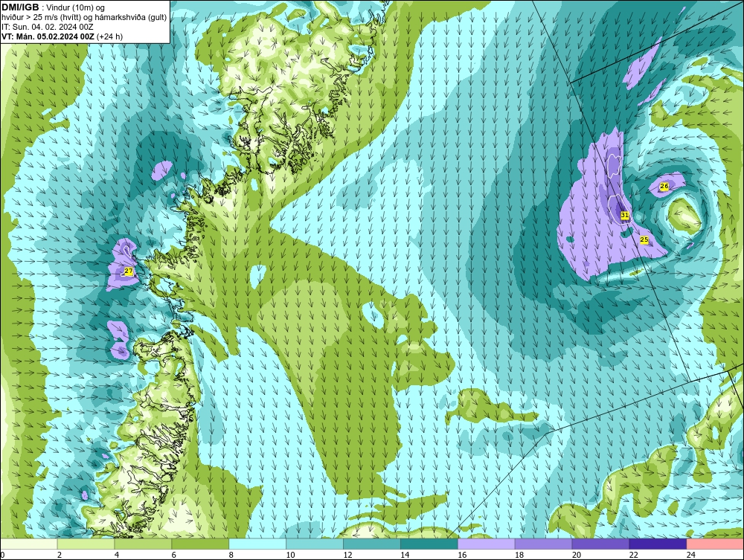Pick the 22–24 m/s dark indigo swatch

coord(658,544)
